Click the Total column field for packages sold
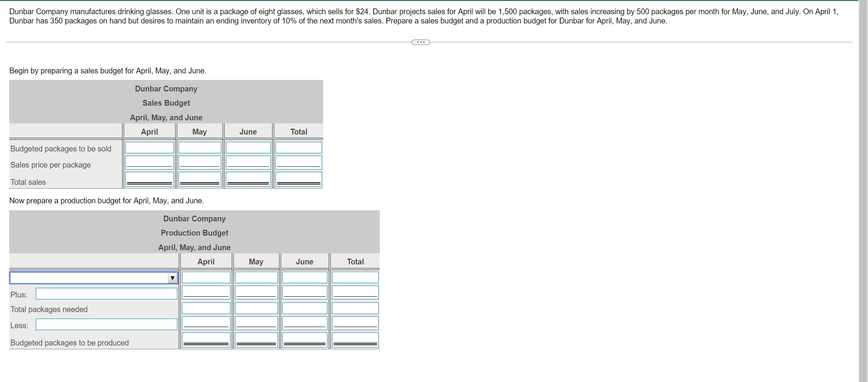This screenshot has width=868, height=382. click(x=298, y=147)
